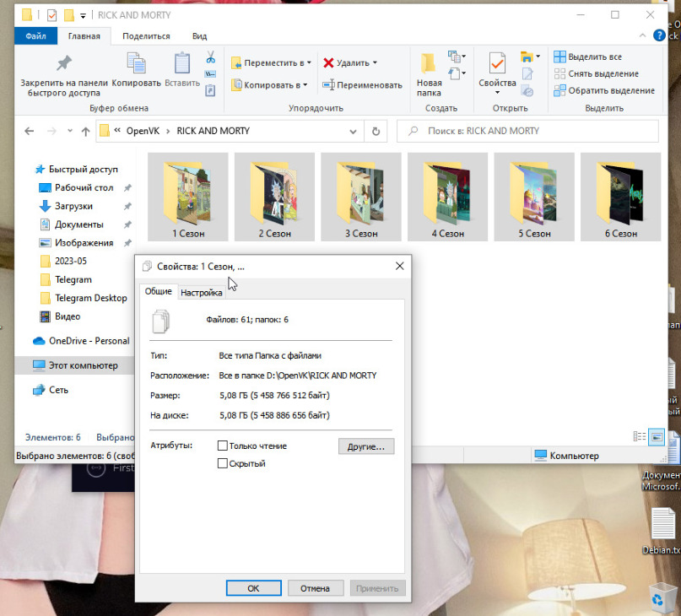Switch to the Главная ribbon tab
Screen dimensions: 681x616
[x=84, y=36]
